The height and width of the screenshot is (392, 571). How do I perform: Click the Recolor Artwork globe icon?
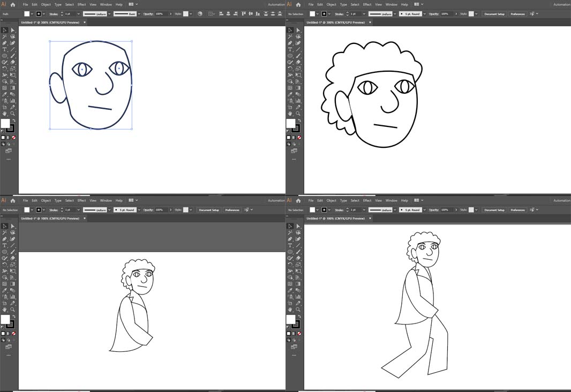pos(200,14)
